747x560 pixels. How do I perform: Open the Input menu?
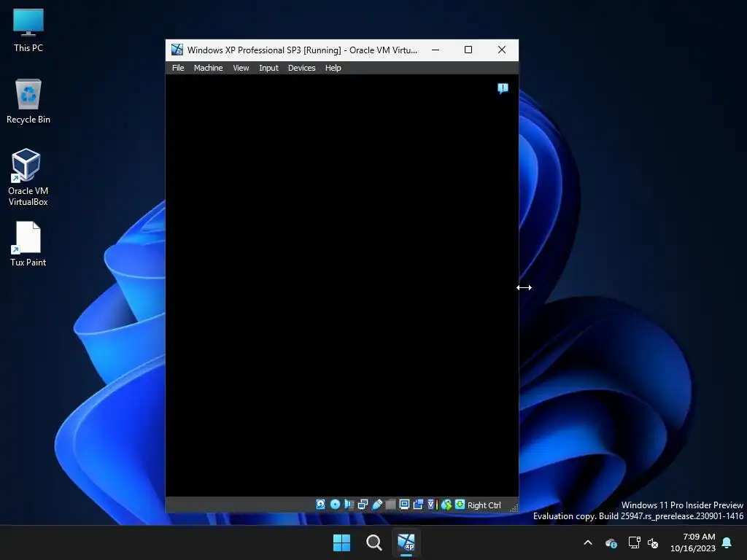pyautogui.click(x=268, y=68)
